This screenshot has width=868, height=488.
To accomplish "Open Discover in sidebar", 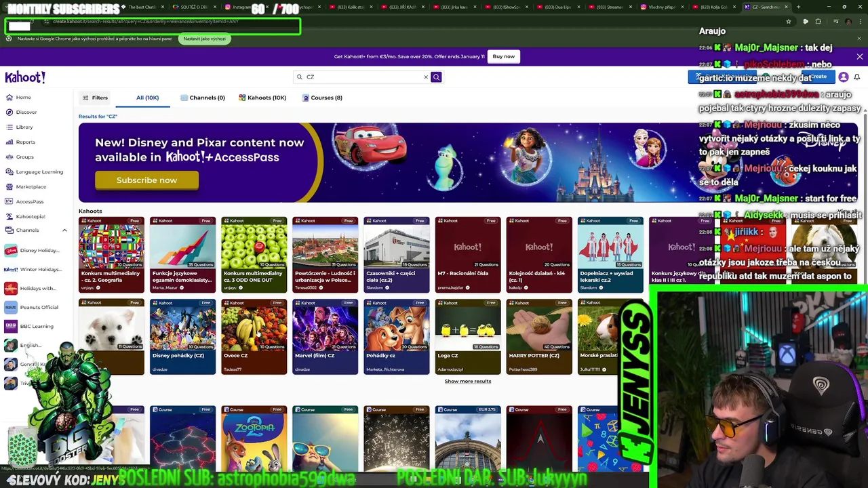I will coord(26,112).
